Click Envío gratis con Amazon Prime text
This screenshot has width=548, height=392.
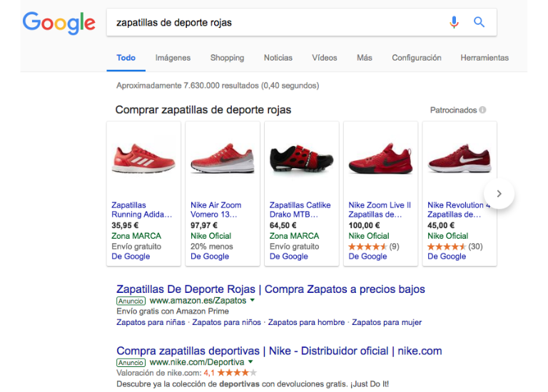[x=173, y=311]
